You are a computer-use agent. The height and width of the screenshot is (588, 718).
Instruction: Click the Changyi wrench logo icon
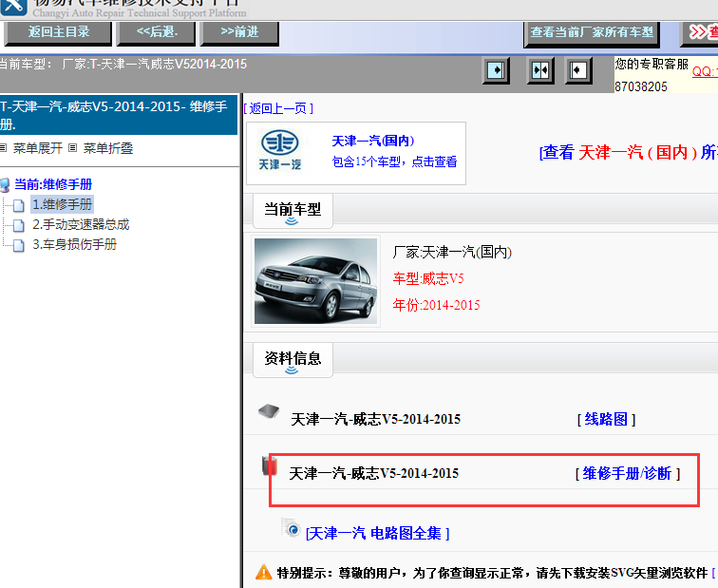coord(13,7)
